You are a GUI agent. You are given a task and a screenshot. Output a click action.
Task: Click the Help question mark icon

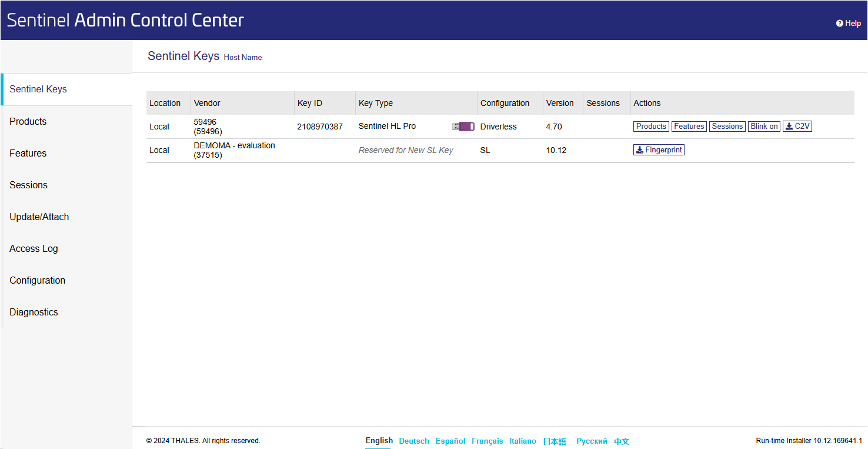point(840,24)
